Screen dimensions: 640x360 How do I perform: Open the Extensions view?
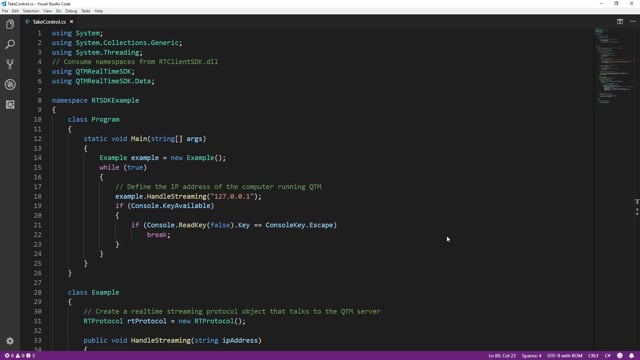pyautogui.click(x=10, y=104)
